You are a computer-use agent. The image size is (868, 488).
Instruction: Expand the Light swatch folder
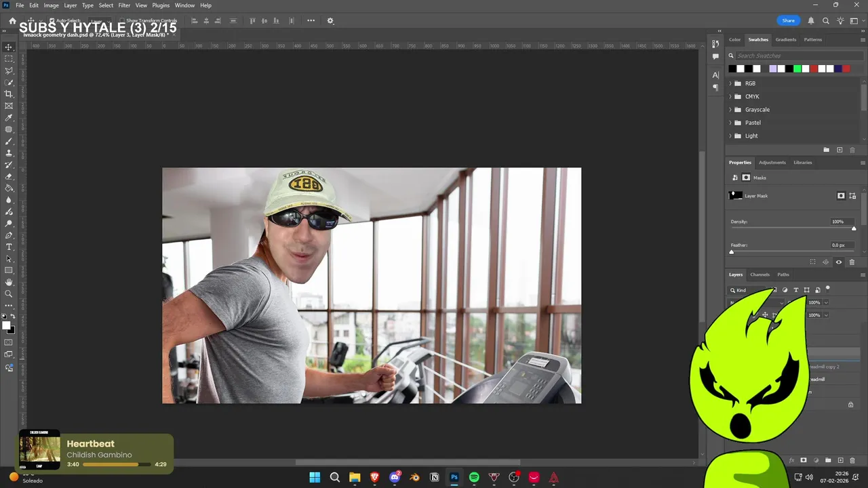click(730, 136)
